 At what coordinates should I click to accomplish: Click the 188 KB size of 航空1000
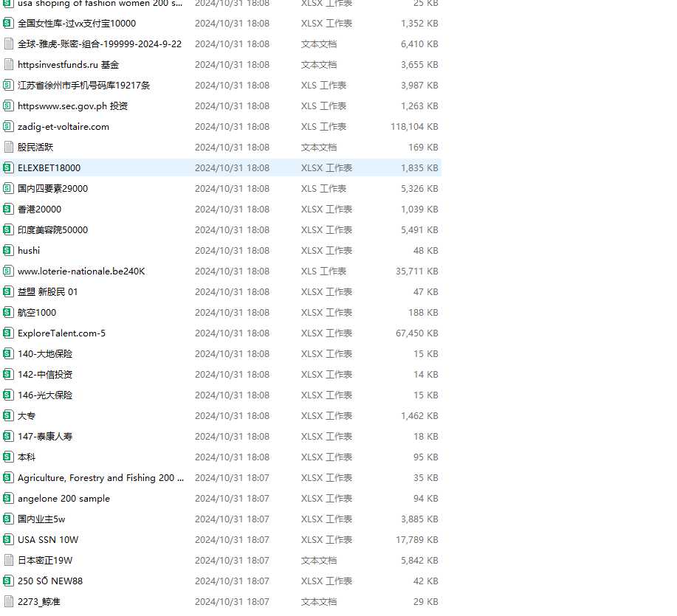[x=424, y=313]
